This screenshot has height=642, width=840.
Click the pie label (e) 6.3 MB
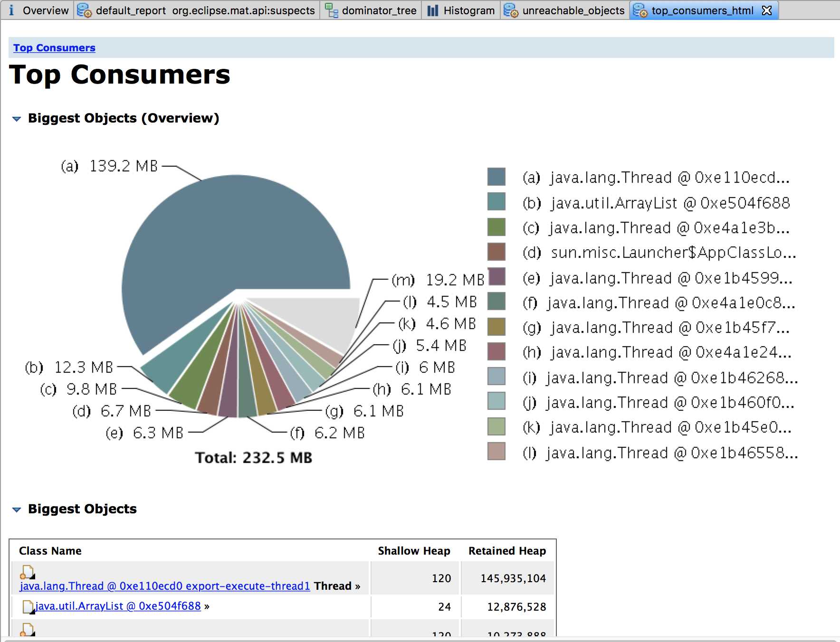(144, 433)
